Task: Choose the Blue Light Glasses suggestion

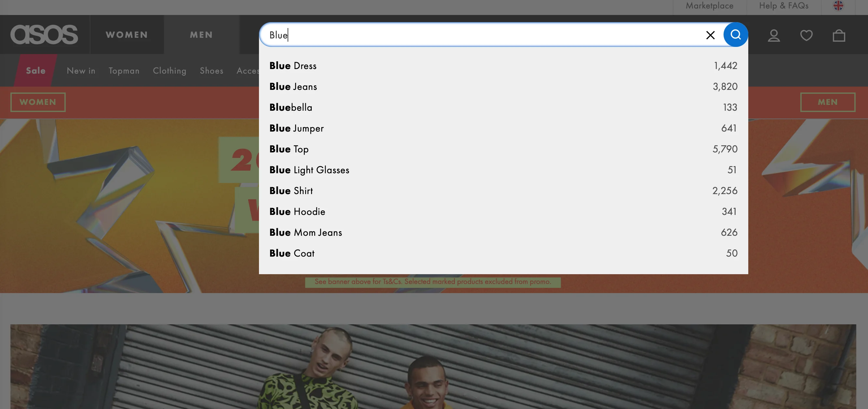Action: (x=503, y=170)
